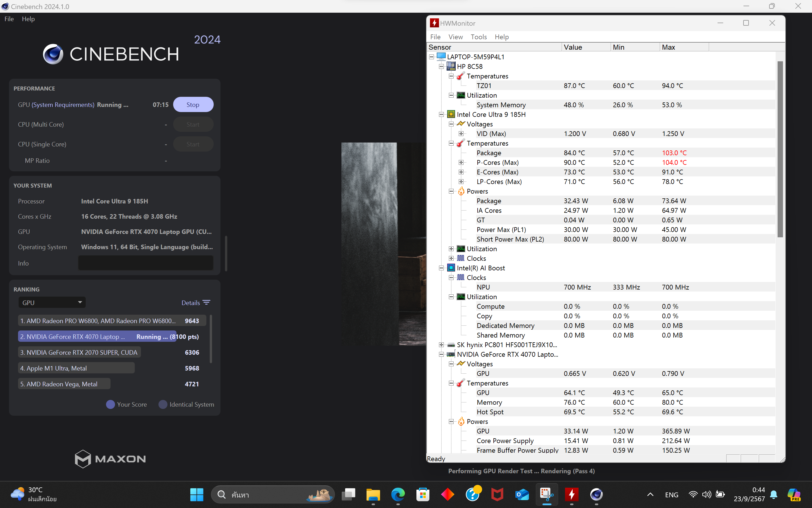Collapse the LAPTOP-5M59P4L1 tree node
The width and height of the screenshot is (812, 508).
click(x=431, y=57)
